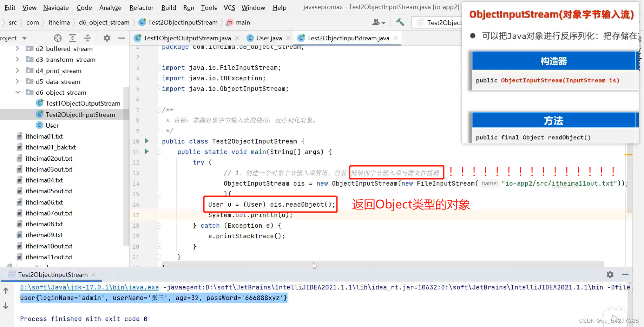Viewport: 644px width, 327px height.
Task: Open the Build menu
Action: (169, 7)
